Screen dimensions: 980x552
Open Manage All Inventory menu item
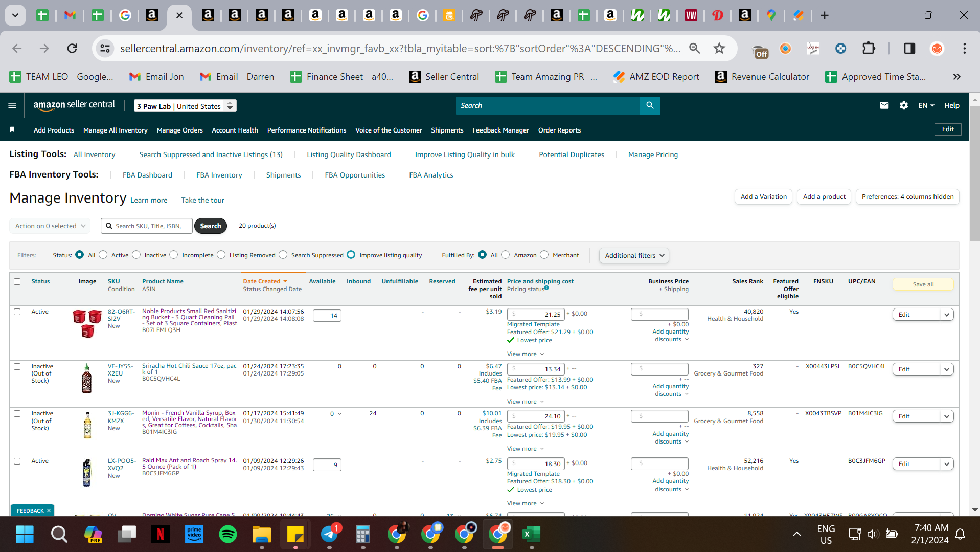(116, 130)
